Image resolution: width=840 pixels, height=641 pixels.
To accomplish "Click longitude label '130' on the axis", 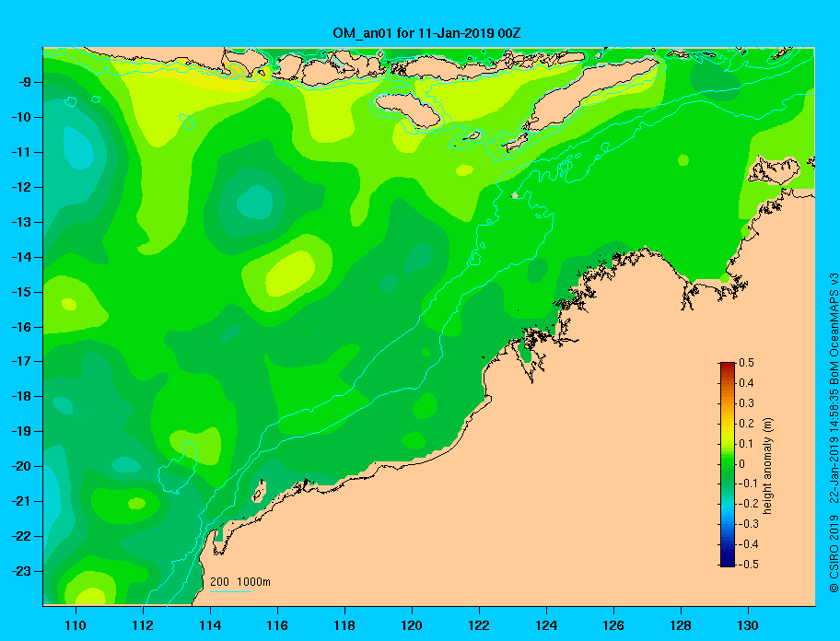I will (x=748, y=625).
